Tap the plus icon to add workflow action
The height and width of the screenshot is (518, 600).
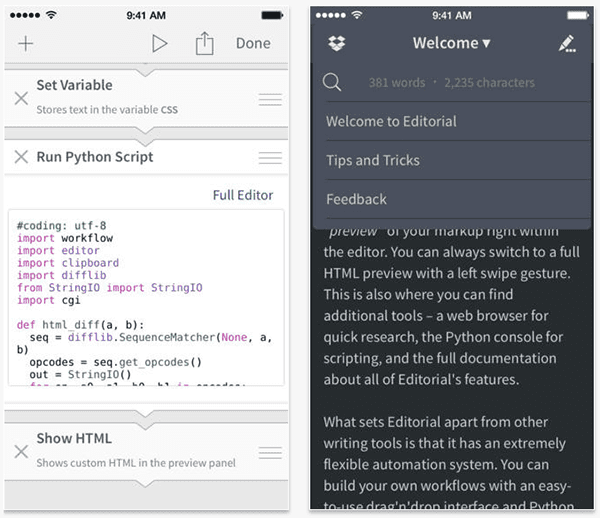tap(26, 43)
